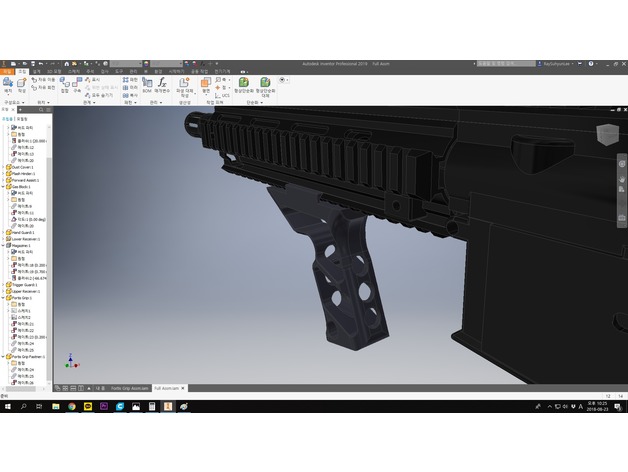
Task: Click the Pattern (패턴) component tool
Action: [130, 80]
